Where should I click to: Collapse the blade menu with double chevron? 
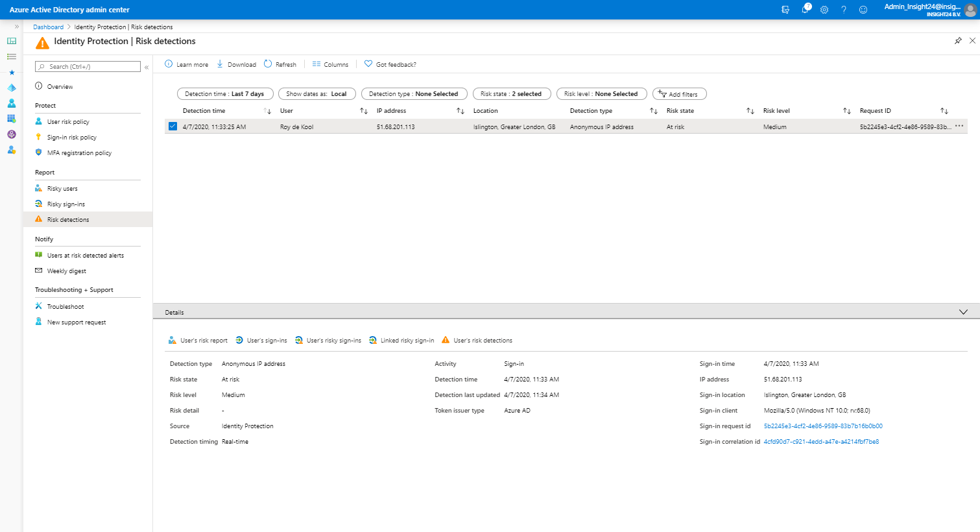(147, 67)
